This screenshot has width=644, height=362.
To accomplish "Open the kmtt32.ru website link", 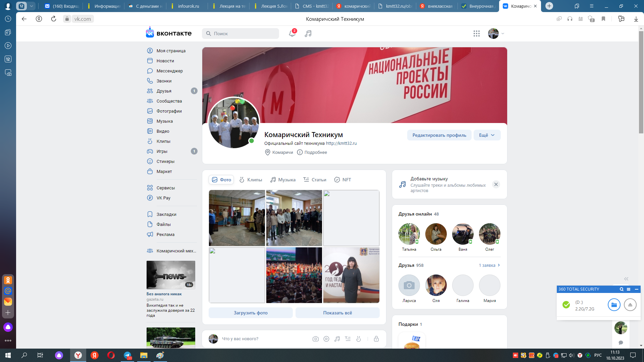I will (x=341, y=143).
